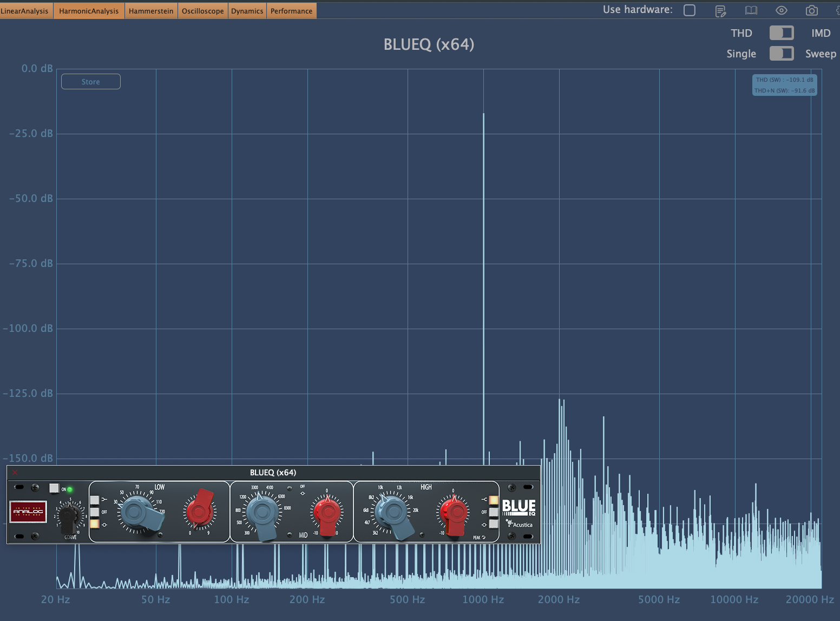Select the HIGH band OFF button
840x621 pixels.
point(494,512)
